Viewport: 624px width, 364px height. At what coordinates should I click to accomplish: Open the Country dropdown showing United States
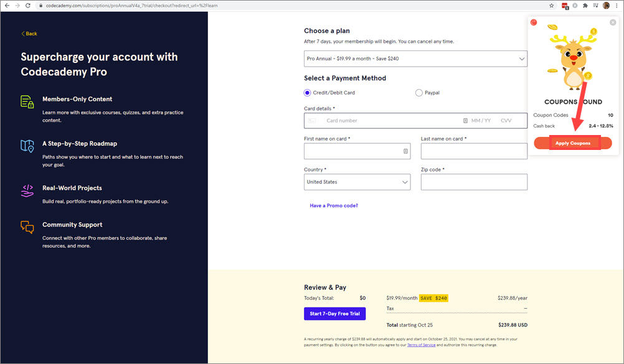pyautogui.click(x=357, y=182)
